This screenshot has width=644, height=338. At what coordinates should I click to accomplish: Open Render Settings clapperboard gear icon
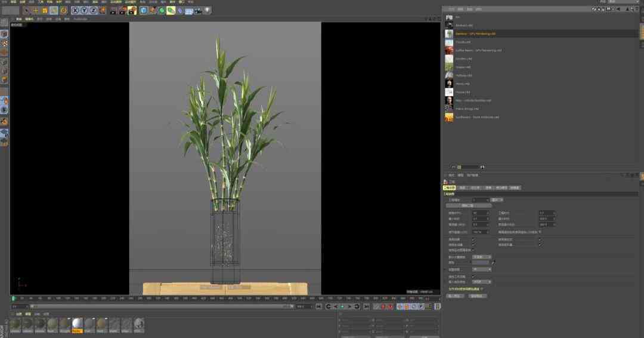click(132, 11)
